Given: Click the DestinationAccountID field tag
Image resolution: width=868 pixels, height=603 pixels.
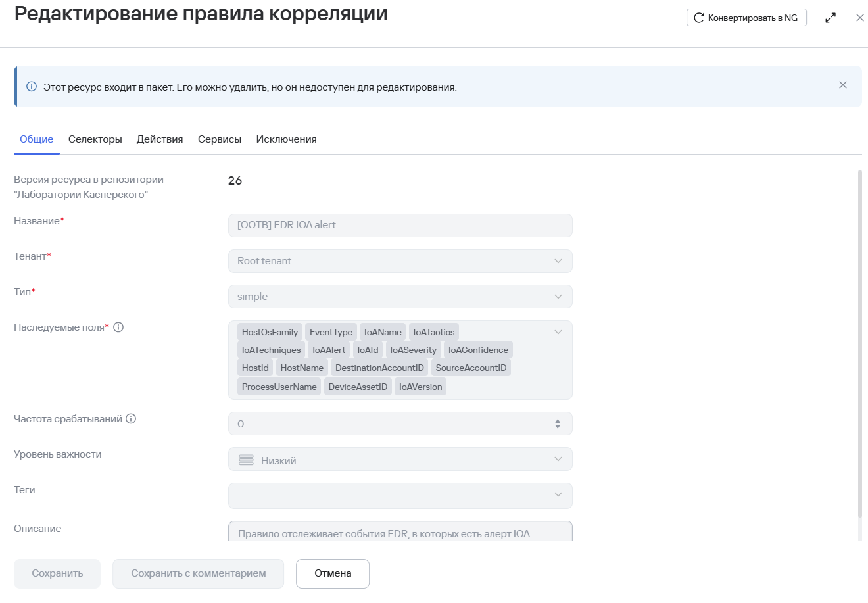Looking at the screenshot, I should coord(379,368).
